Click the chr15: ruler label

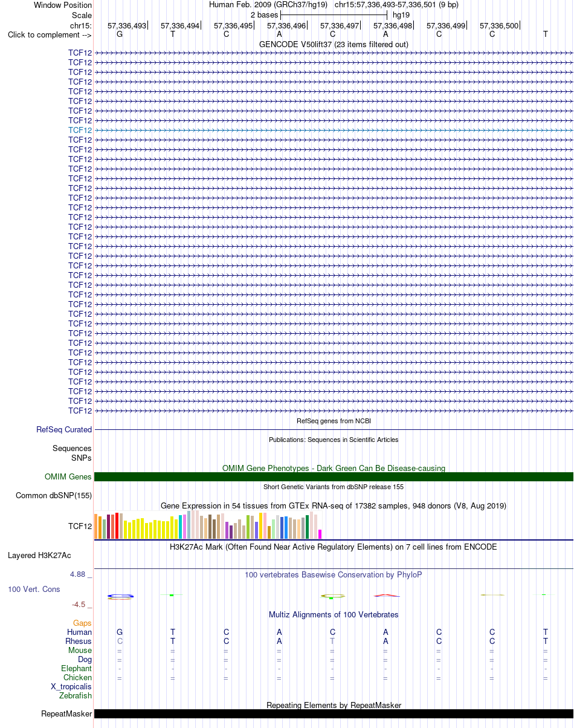coord(81,25)
